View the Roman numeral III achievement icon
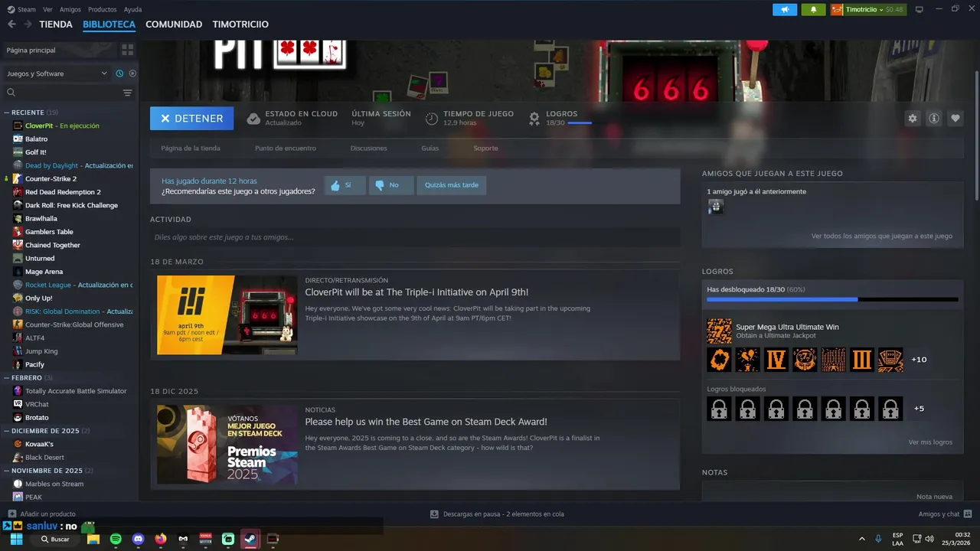This screenshot has height=551, width=980. [861, 360]
